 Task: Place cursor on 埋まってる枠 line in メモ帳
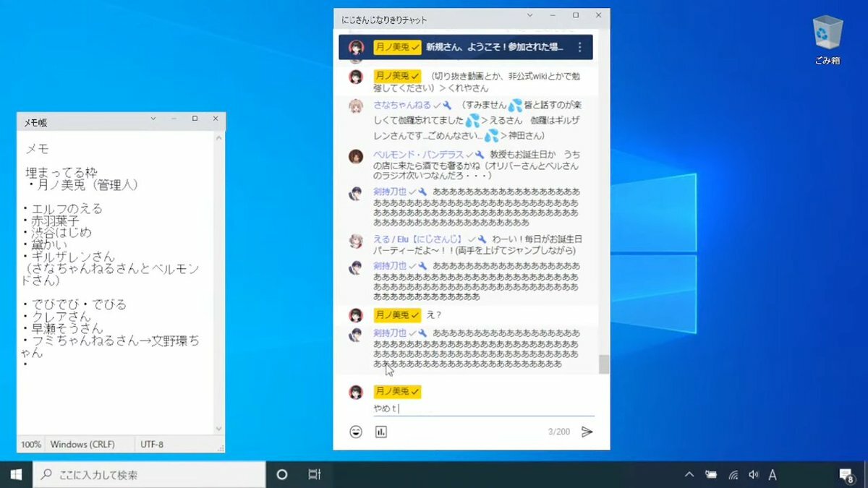(61, 174)
